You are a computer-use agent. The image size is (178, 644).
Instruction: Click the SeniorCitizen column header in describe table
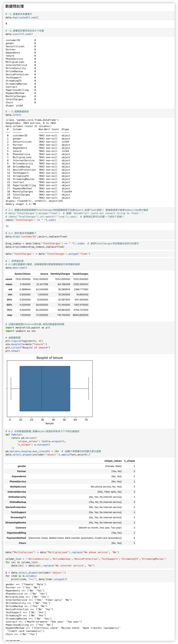pyautogui.click(x=23, y=274)
